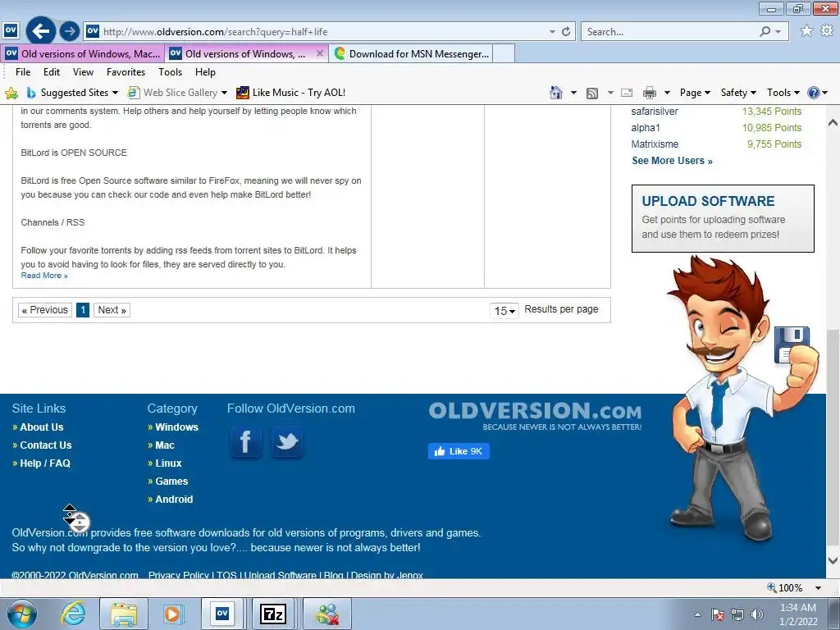Click the vertical scrollbar down arrow

pos(833,560)
